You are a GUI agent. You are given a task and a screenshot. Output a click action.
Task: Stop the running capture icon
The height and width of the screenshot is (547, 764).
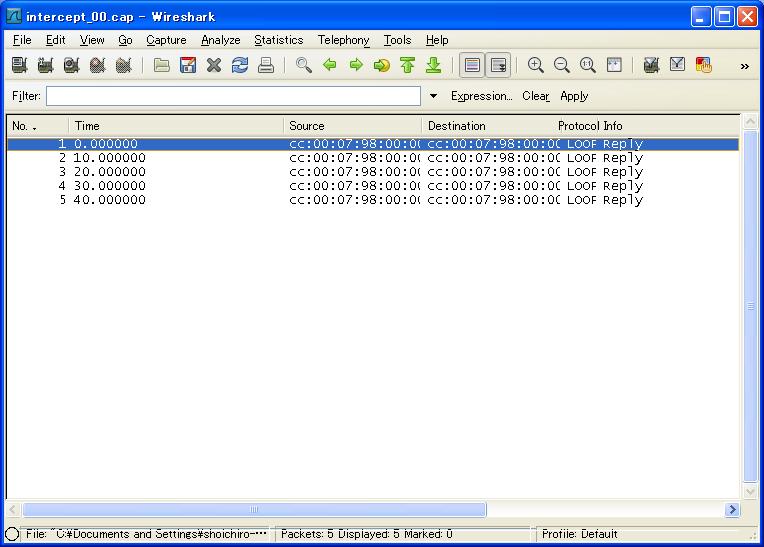pos(97,65)
